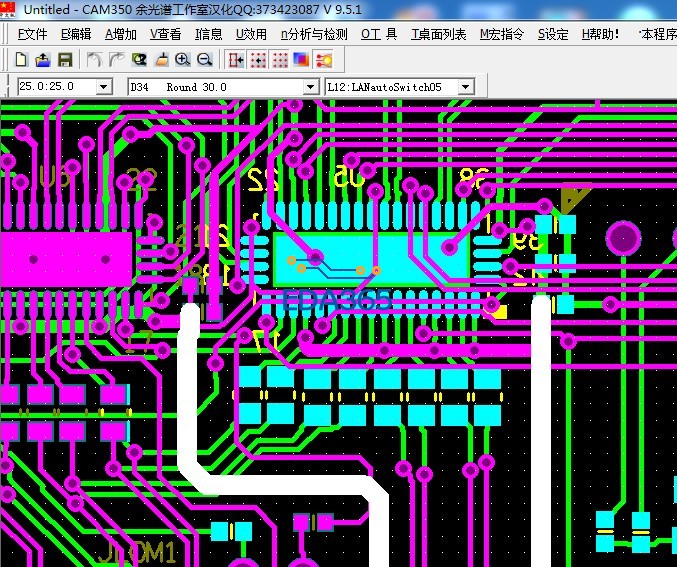Open the S设定 menu
Image resolution: width=677 pixels, height=567 pixels.
point(553,34)
